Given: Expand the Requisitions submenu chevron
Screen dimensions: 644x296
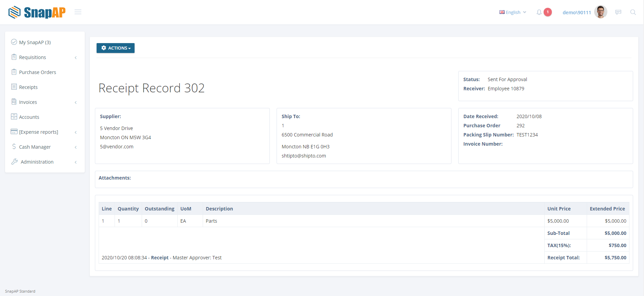Looking at the screenshot, I should coord(76,57).
